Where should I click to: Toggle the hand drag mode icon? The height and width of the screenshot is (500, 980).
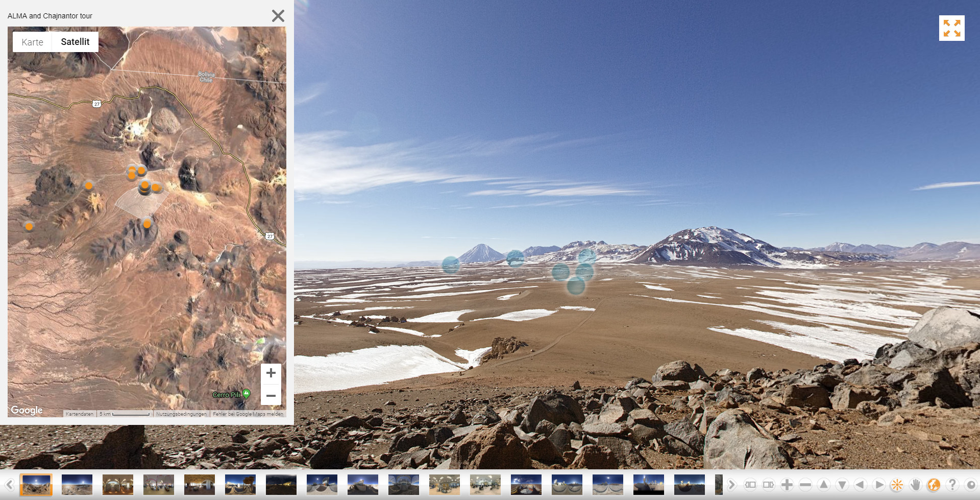[x=915, y=485]
